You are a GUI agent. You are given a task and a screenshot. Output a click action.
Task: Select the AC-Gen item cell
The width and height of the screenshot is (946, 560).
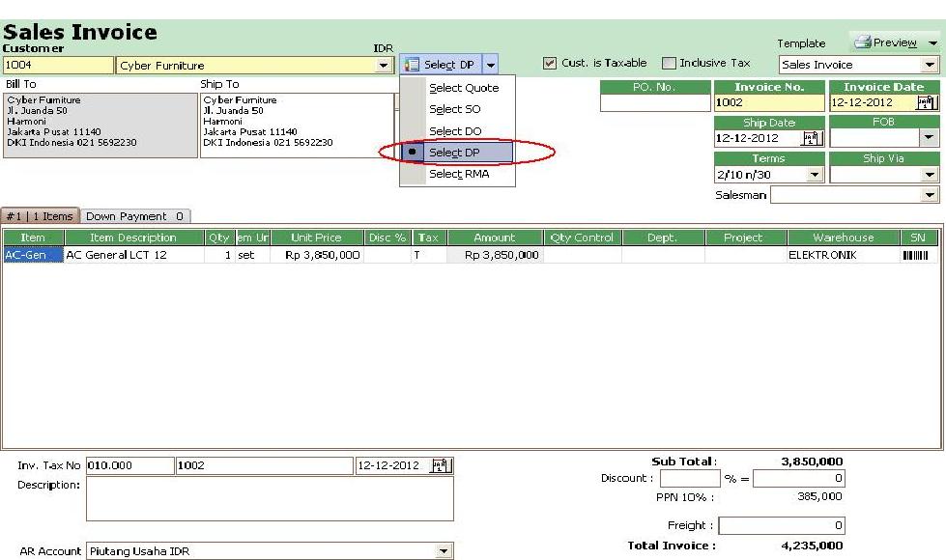point(33,255)
